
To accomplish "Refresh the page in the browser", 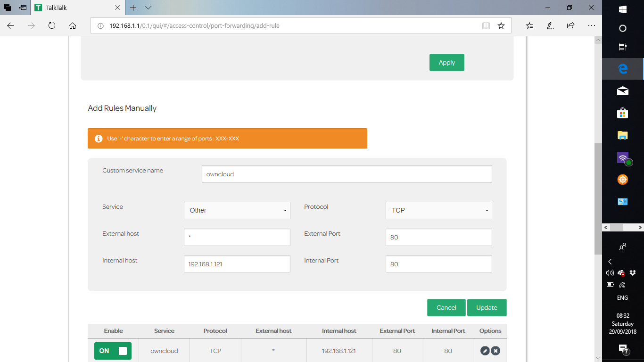I will (x=52, y=26).
